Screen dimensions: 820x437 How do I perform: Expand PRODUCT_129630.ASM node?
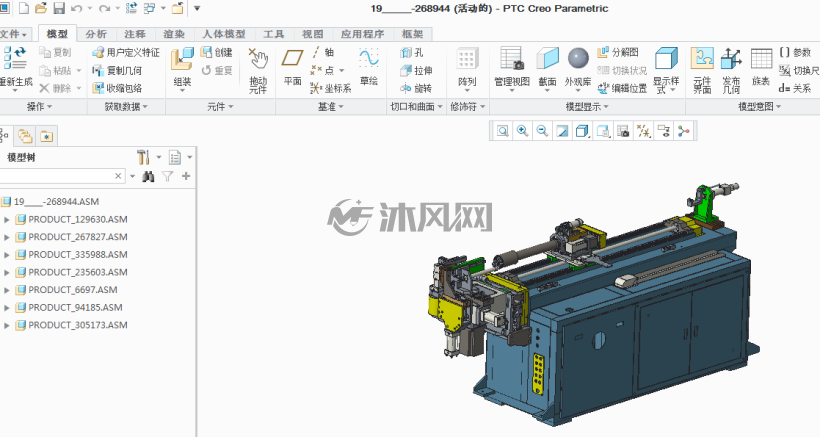(x=7, y=220)
